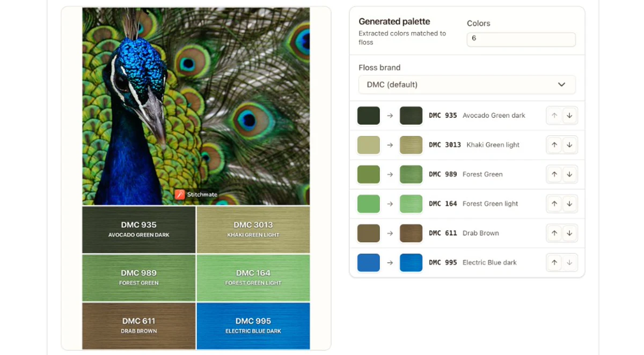Click the 'Floss brand' label
Screen dimensions: 644x355
pos(379,68)
